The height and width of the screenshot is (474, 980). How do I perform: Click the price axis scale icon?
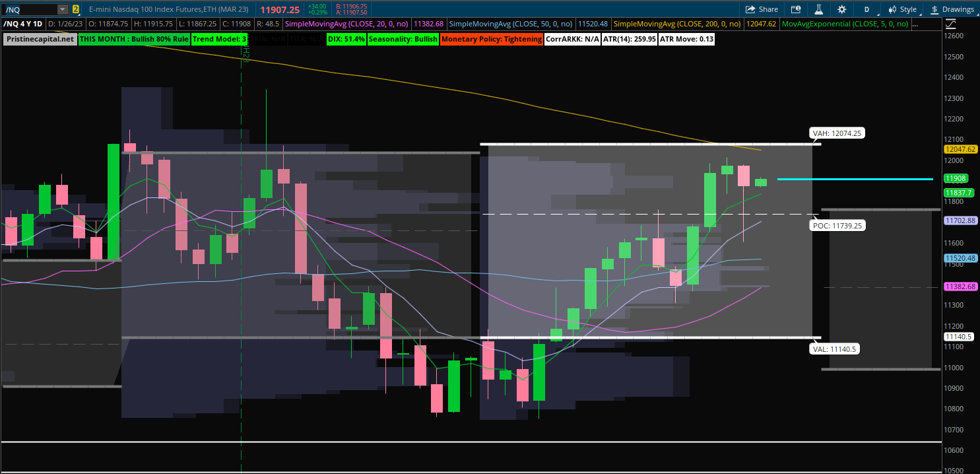pos(950,24)
